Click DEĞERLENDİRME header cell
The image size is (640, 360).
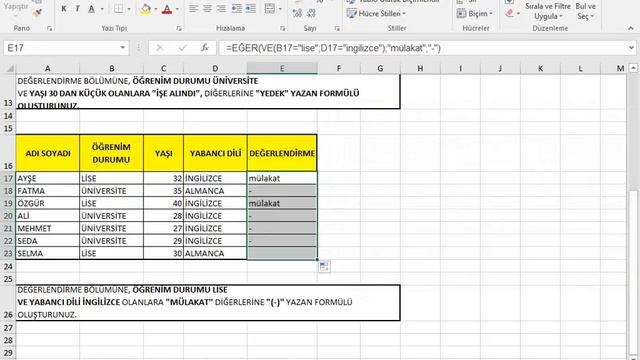pos(282,153)
